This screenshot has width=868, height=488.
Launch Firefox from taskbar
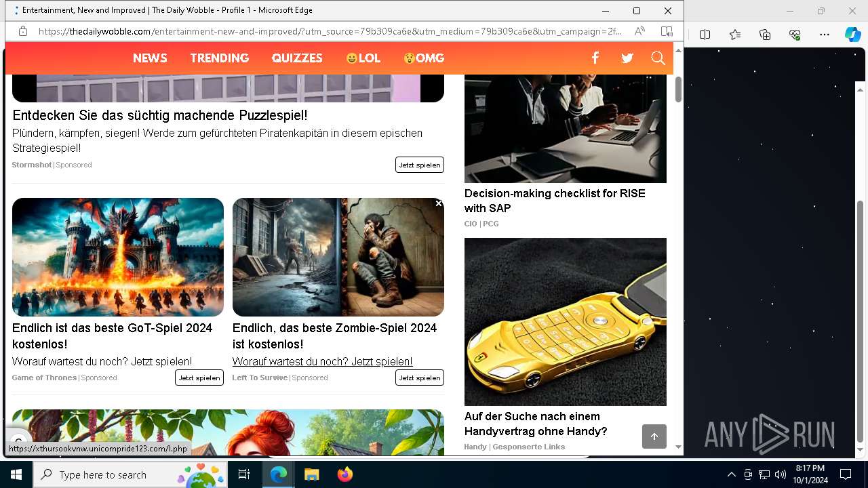tap(344, 474)
